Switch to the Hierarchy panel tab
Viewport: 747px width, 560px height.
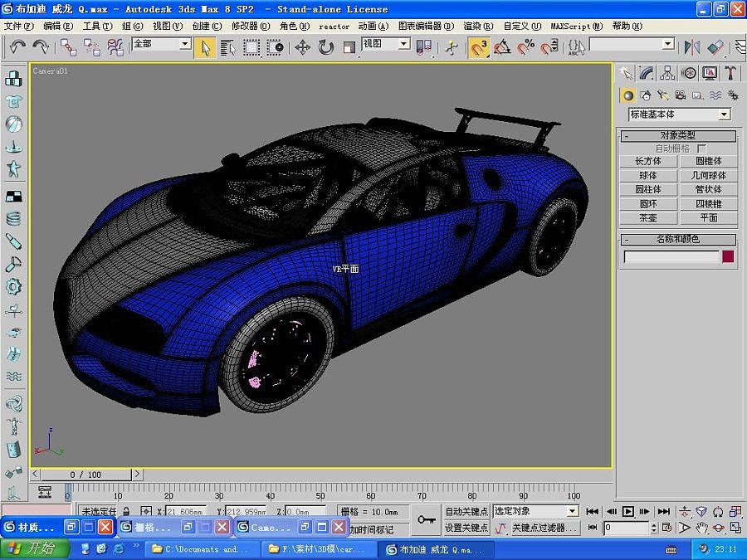pyautogui.click(x=667, y=73)
